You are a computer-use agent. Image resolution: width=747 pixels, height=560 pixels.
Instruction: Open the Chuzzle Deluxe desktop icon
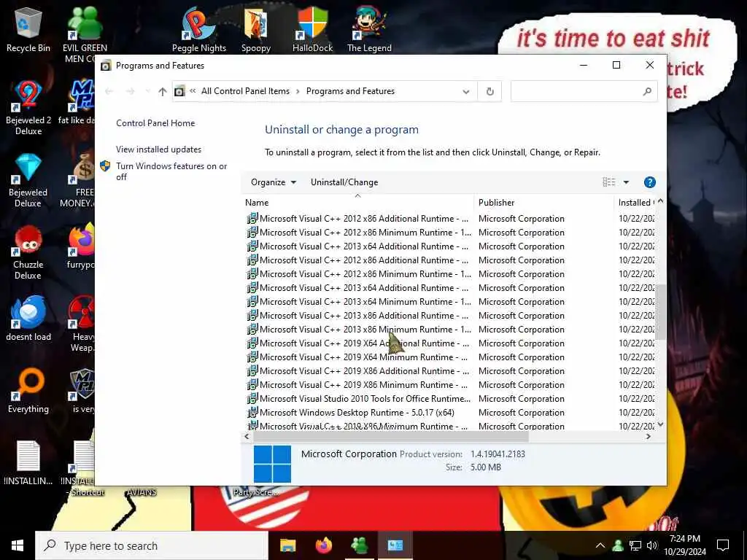click(28, 252)
